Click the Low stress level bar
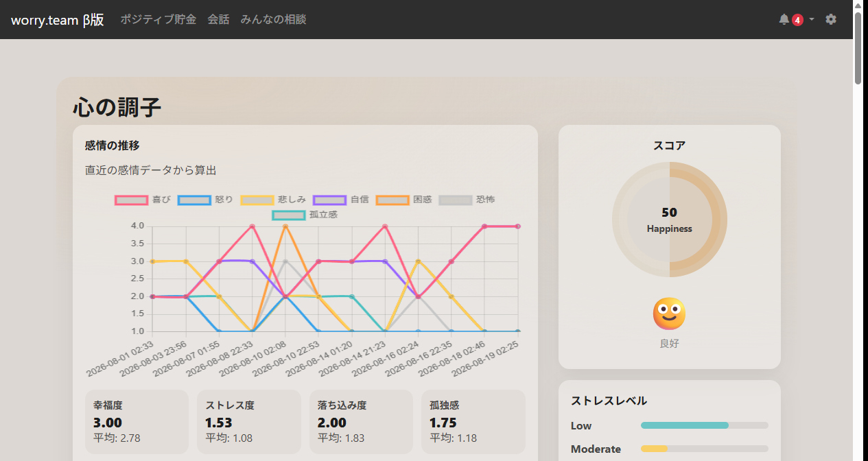Viewport: 868px width, 461px height. pyautogui.click(x=705, y=425)
